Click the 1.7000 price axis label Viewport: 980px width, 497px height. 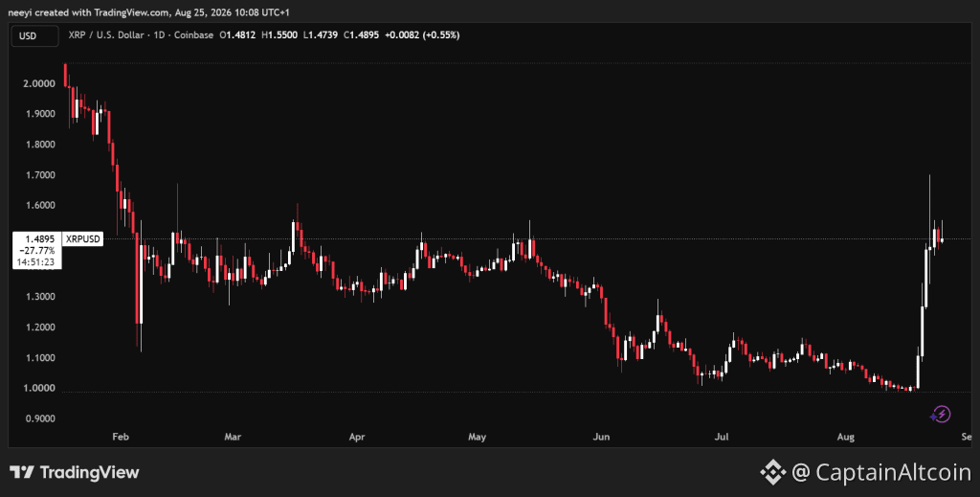coord(39,175)
